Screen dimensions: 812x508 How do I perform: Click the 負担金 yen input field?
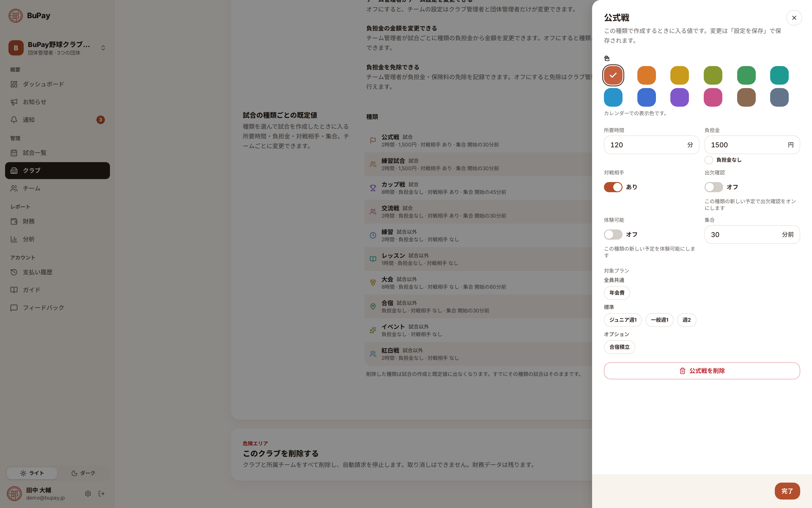pos(752,145)
